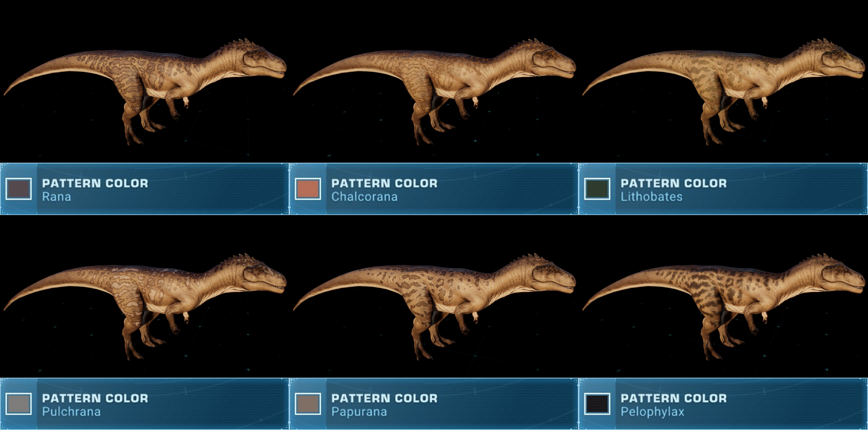Screen dimensions: 868x430
Task: Click the Pattern Color heading above Rana
Action: point(95,183)
